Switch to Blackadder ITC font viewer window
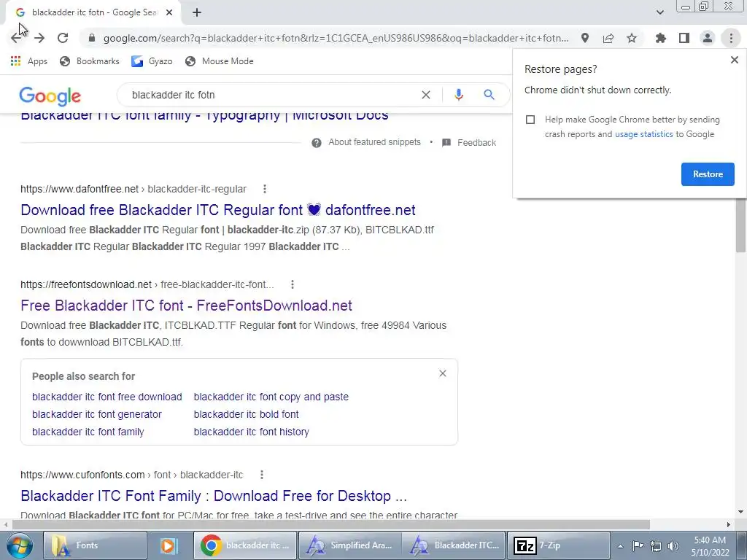 tap(454, 545)
